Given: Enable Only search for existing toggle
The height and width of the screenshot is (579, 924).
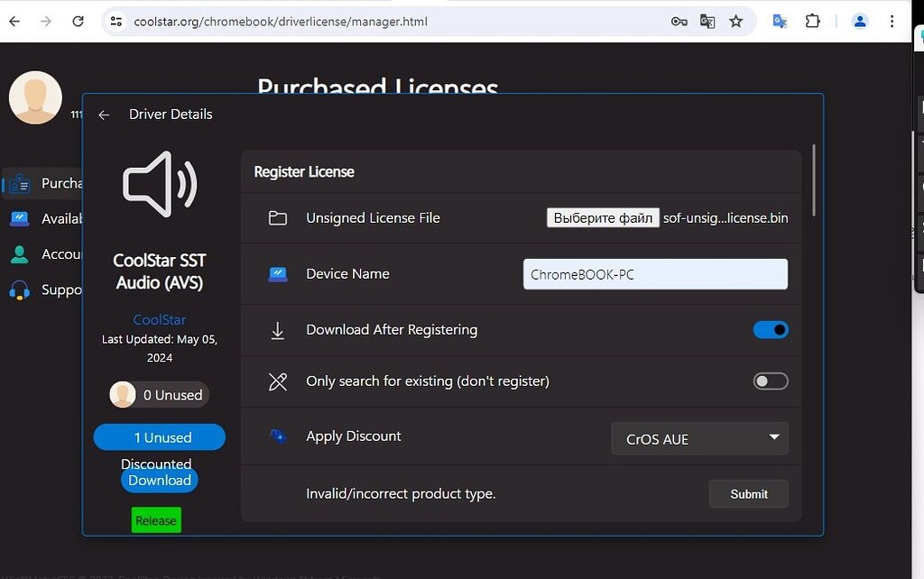Looking at the screenshot, I should click(771, 381).
